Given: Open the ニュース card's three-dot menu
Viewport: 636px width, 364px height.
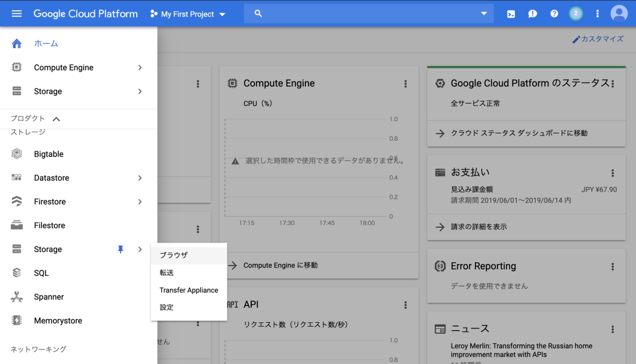Looking at the screenshot, I should click(x=613, y=329).
